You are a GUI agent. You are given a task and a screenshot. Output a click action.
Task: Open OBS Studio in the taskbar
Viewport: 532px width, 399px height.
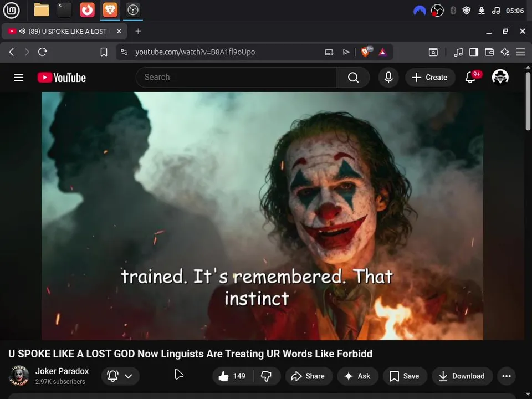(132, 10)
